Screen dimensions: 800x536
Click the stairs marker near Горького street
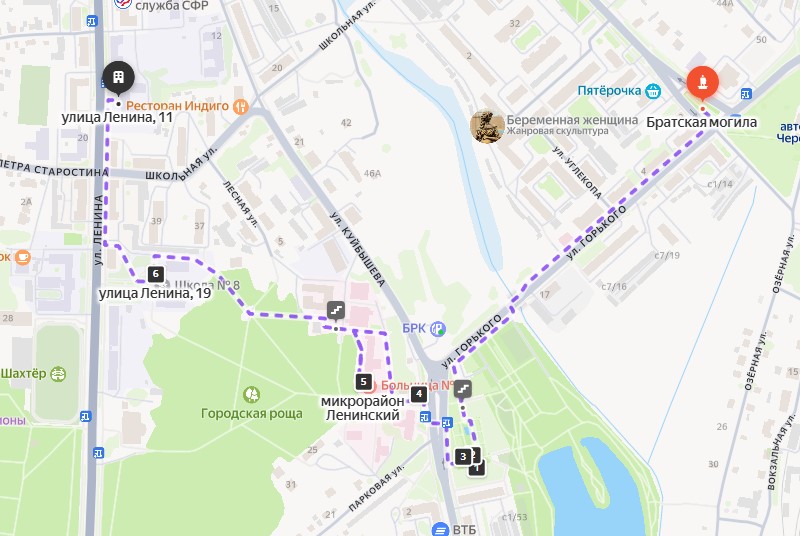(x=463, y=389)
